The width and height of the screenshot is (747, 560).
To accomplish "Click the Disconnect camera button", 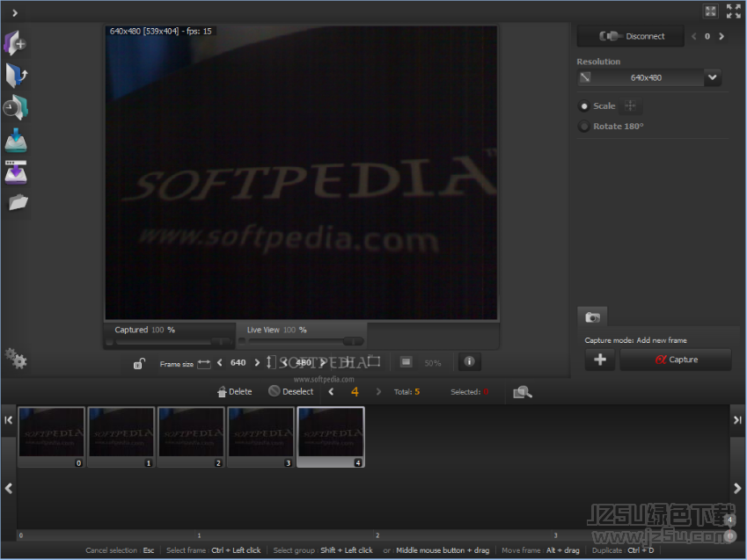I will pos(630,36).
